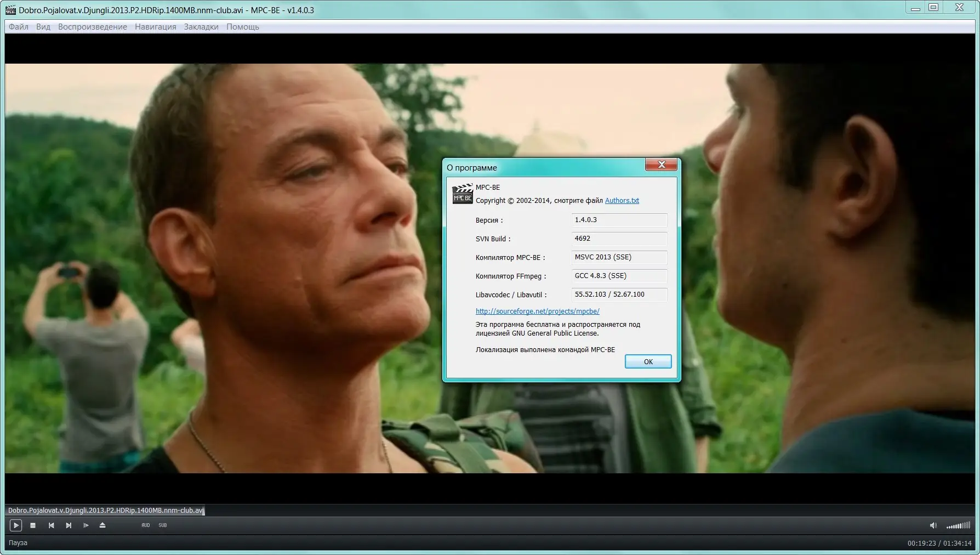Click the MPC-BE clapperboard logo in dialog
Image resolution: width=980 pixels, height=555 pixels.
[x=463, y=194]
